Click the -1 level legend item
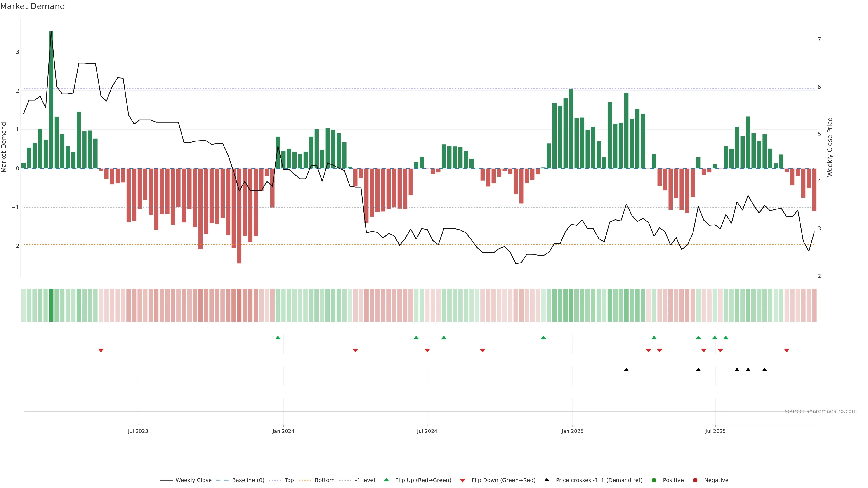868x488 pixels. click(365, 480)
